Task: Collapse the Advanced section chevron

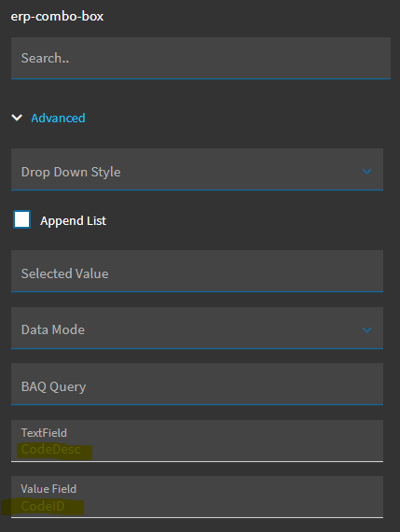Action: click(17, 118)
